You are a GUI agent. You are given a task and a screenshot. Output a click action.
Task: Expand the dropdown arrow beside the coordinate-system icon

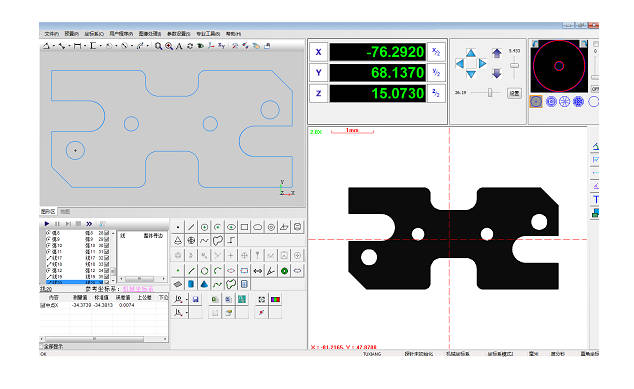pos(186,300)
